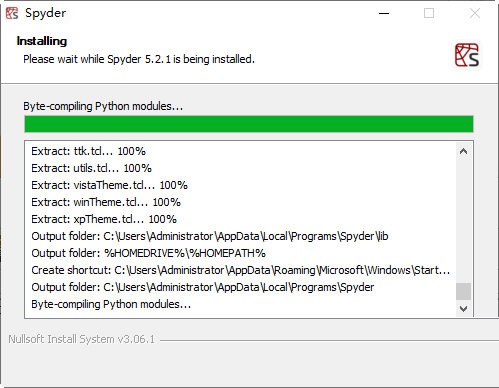Click the green installation progress bar
Viewport: 499px width, 388px height.
tap(249, 124)
